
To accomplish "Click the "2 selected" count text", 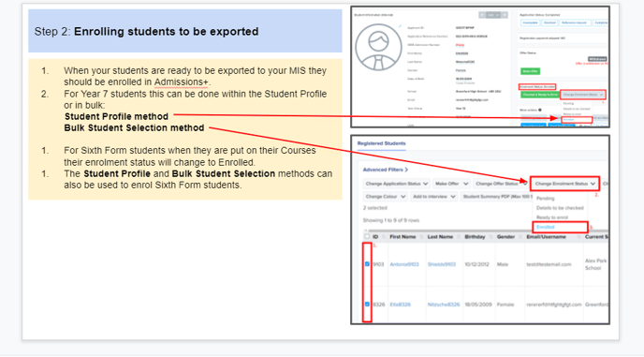I will [375, 208].
